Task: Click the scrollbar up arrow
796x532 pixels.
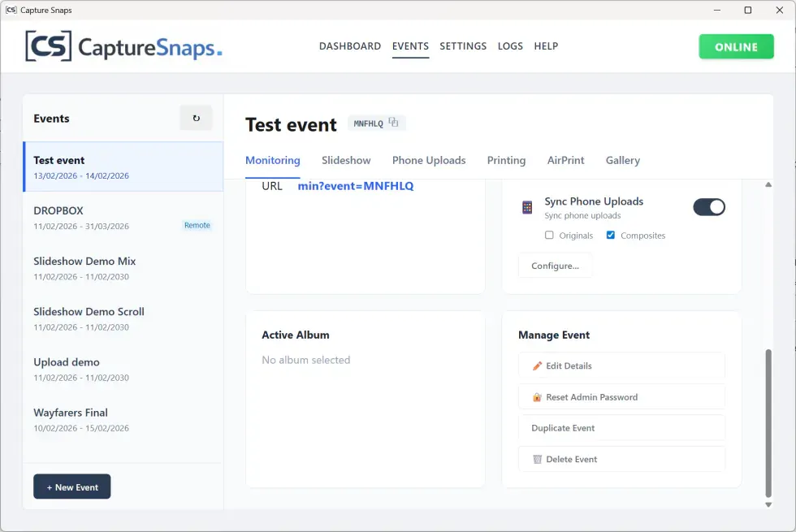Action: click(768, 185)
